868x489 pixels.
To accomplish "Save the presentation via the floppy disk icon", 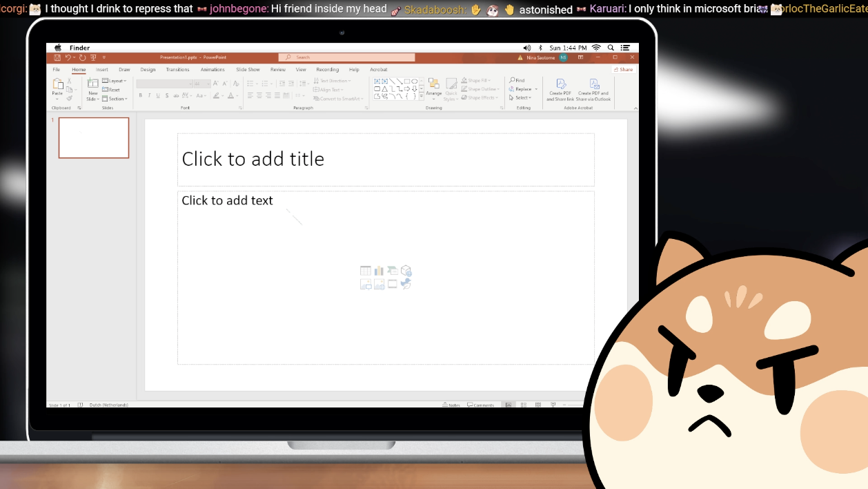I will 58,57.
